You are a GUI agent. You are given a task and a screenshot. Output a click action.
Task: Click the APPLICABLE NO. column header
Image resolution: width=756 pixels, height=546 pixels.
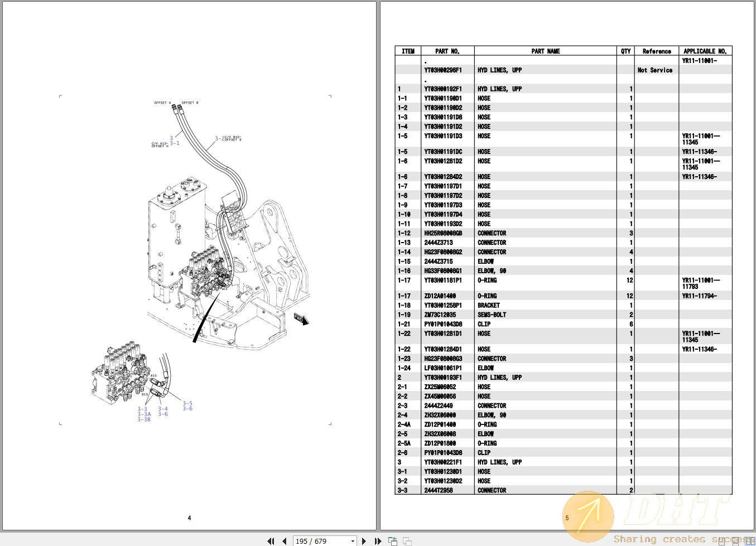(705, 51)
